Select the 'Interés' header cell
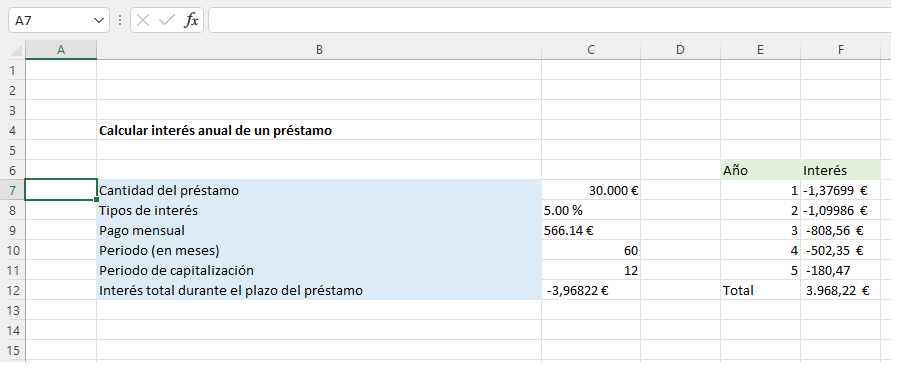This screenshot has width=902, height=372. click(x=840, y=170)
